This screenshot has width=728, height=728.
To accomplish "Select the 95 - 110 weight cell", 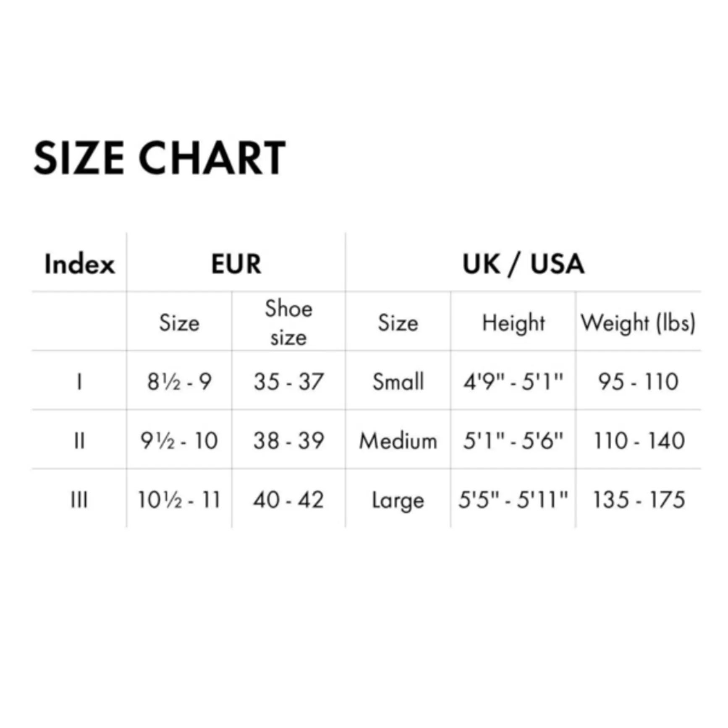I will coord(639,382).
